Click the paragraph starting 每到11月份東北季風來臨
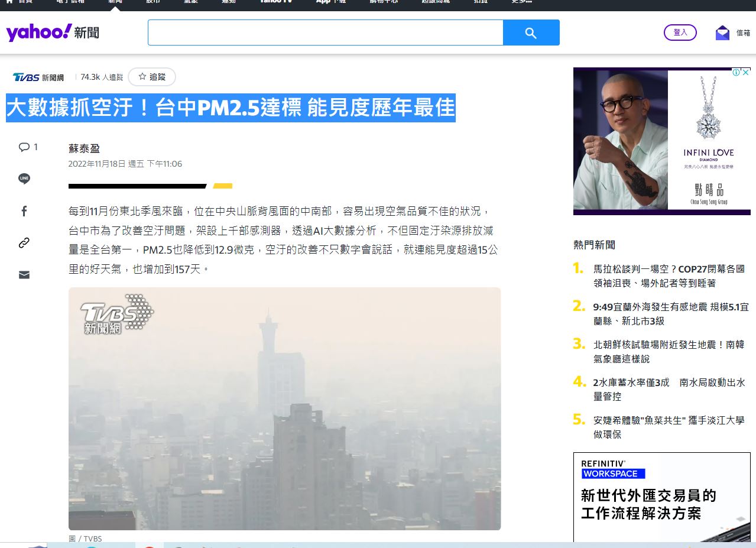Viewport: 756px width, 548px height. (283, 240)
